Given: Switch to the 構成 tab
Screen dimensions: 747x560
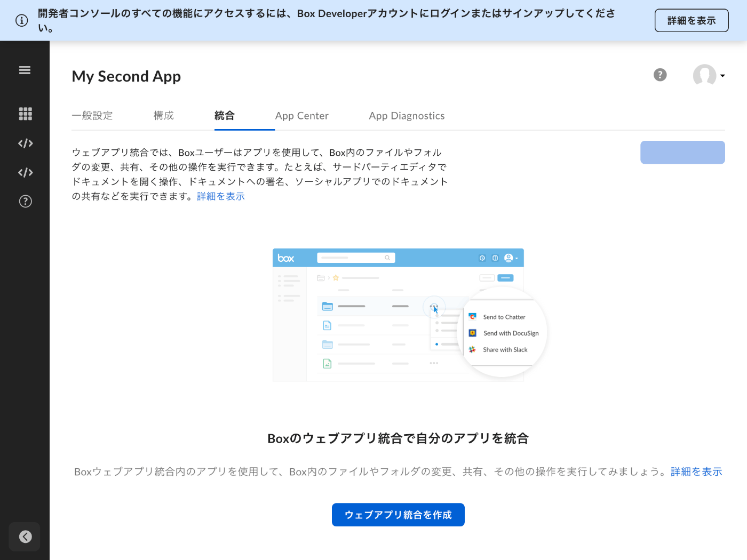Looking at the screenshot, I should pos(164,116).
